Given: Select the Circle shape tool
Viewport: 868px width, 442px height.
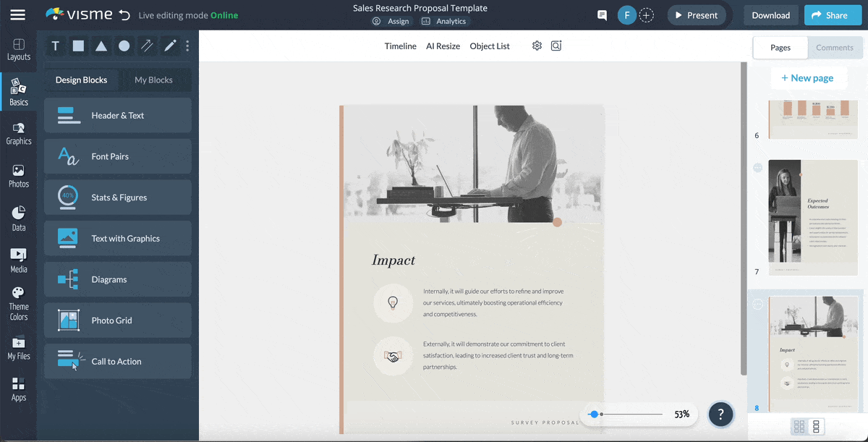Looking at the screenshot, I should click(x=123, y=46).
